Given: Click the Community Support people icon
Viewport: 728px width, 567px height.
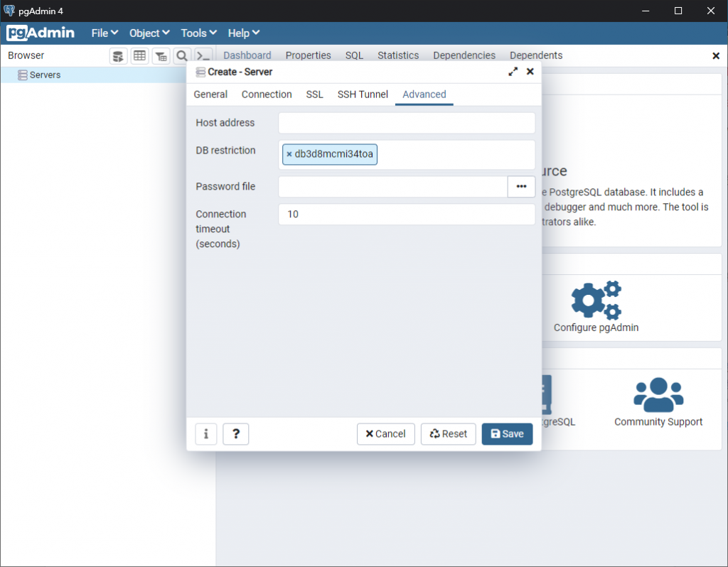Looking at the screenshot, I should click(x=658, y=395).
